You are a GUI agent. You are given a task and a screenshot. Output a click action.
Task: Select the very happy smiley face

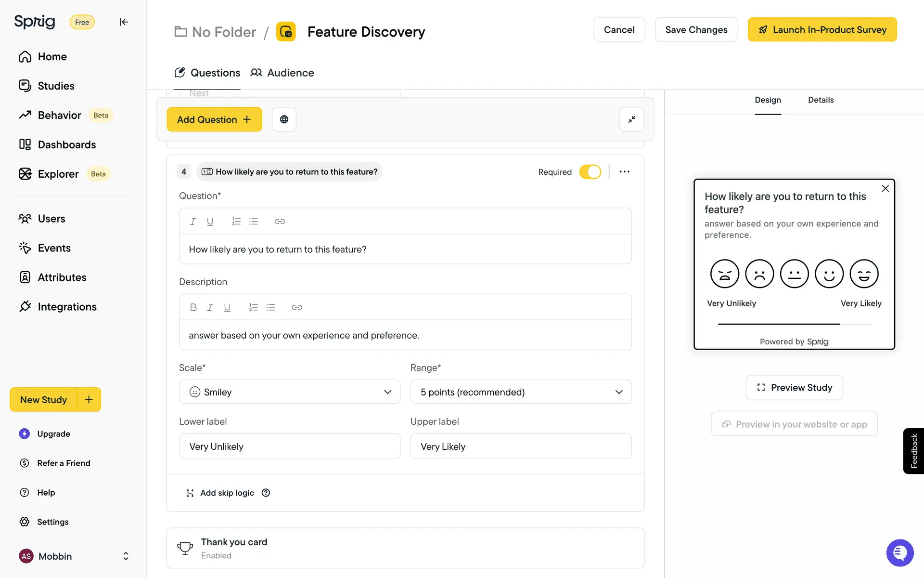click(864, 274)
